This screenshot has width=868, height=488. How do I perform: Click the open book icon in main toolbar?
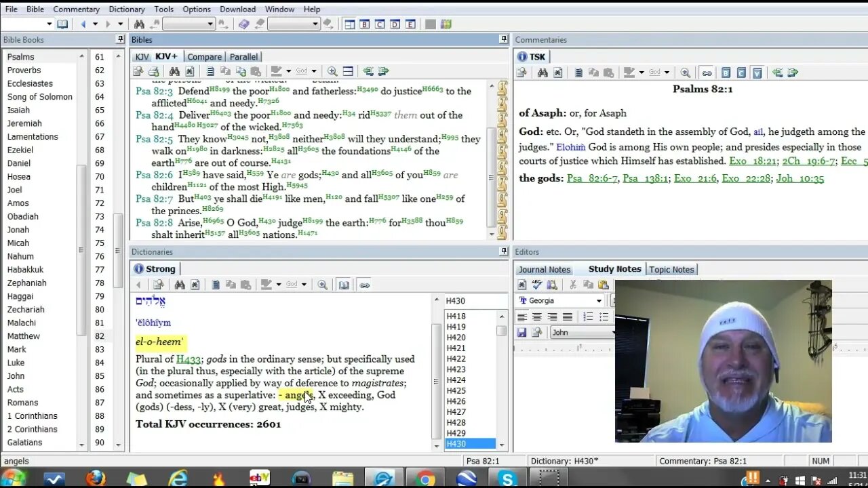click(62, 24)
